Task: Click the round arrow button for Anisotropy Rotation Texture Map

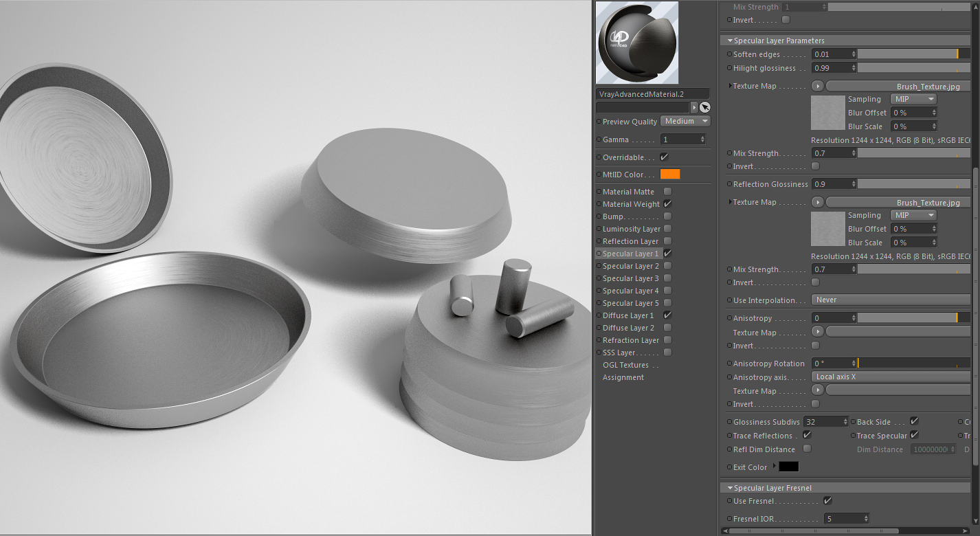Action: 818,391
